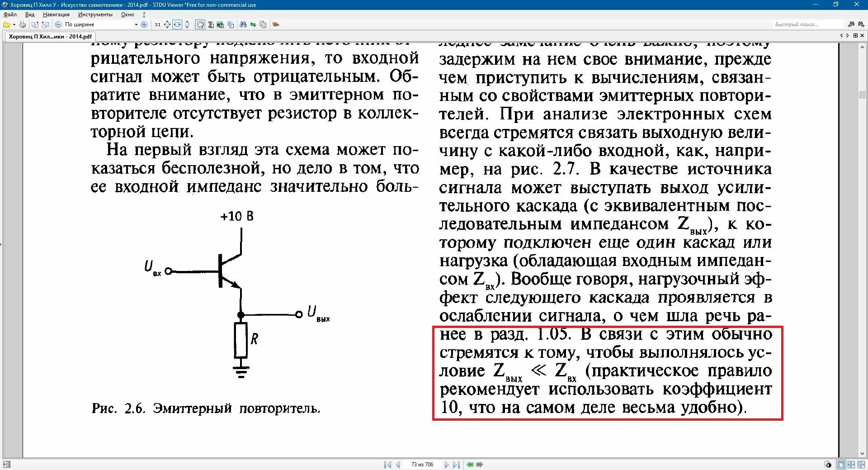Set actual size with the 1:1 icon
Viewport: 868px width, 470px height.
(157, 24)
